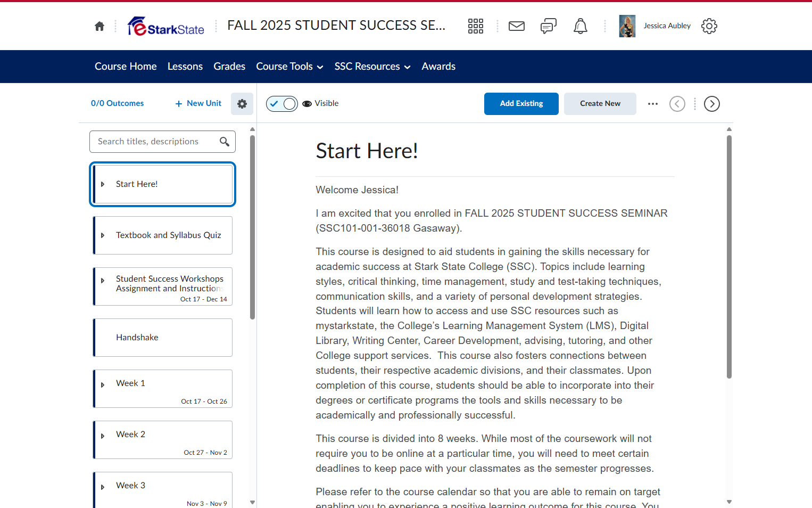Open the Awards navbar item
The width and height of the screenshot is (812, 508).
438,67
